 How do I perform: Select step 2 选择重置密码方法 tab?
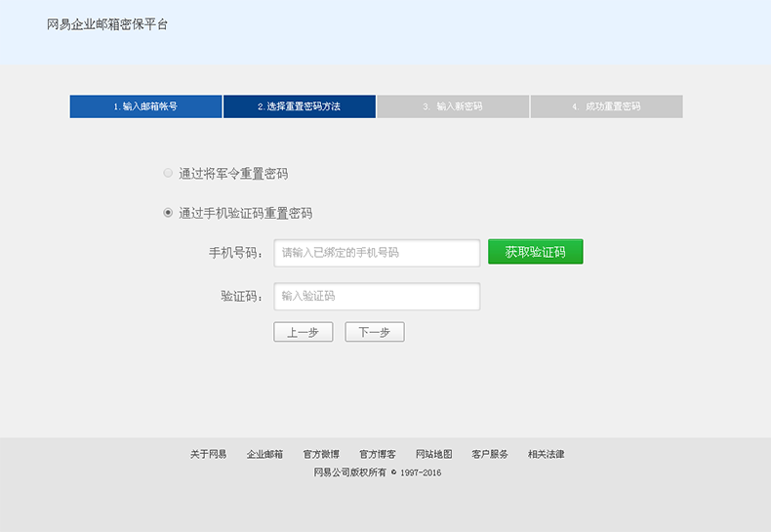299,106
